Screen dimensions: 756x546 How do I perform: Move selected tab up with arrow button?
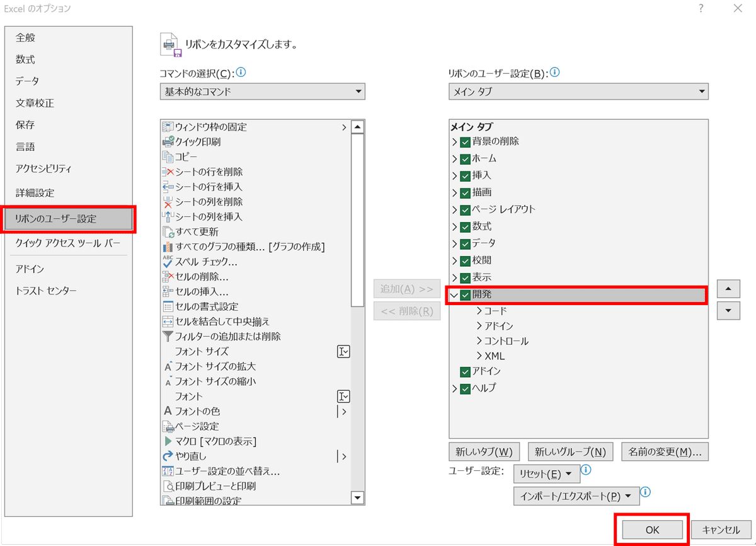coord(728,289)
